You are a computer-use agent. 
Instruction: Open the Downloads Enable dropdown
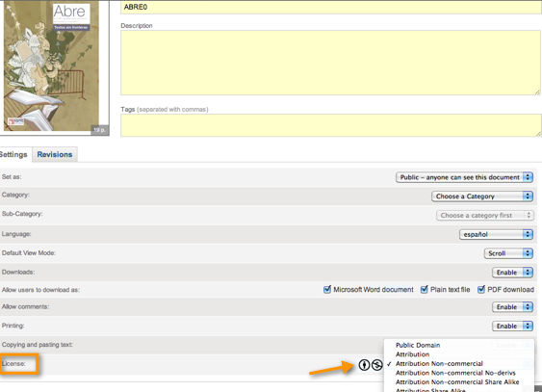pos(512,273)
